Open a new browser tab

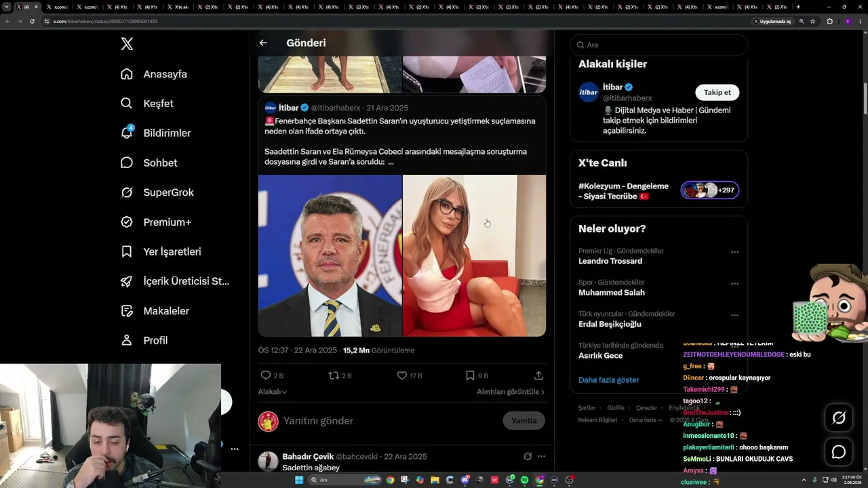798,7
